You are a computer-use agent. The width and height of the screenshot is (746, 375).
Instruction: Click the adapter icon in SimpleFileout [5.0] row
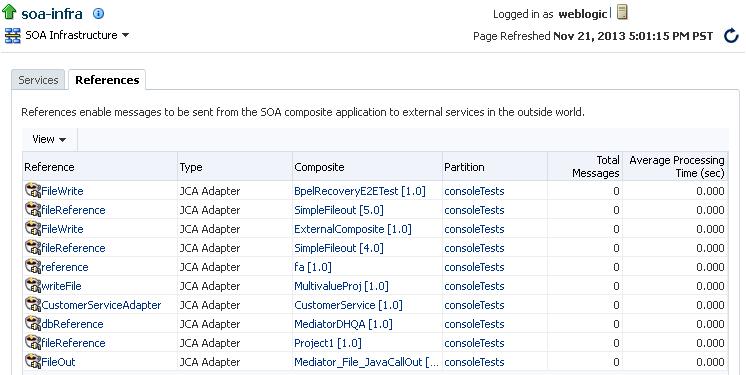[33, 209]
